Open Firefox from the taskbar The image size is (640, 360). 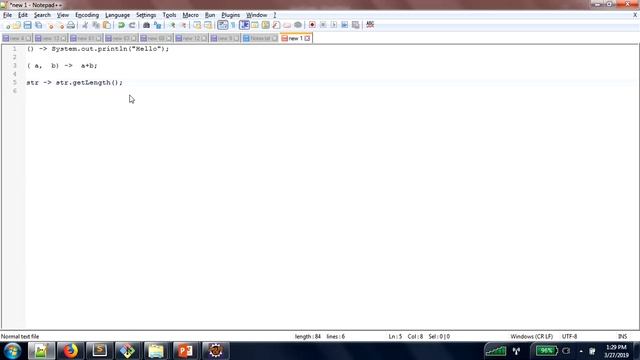[x=70, y=351]
